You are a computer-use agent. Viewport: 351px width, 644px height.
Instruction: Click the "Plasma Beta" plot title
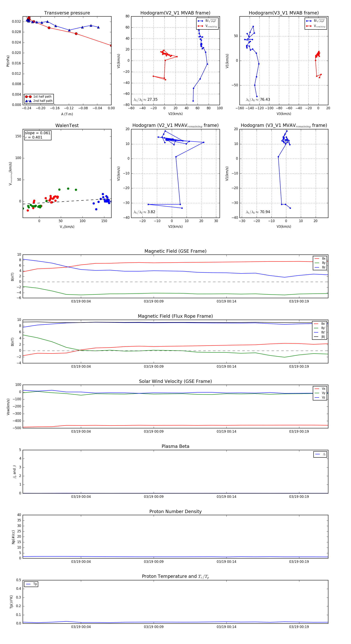point(175,447)
